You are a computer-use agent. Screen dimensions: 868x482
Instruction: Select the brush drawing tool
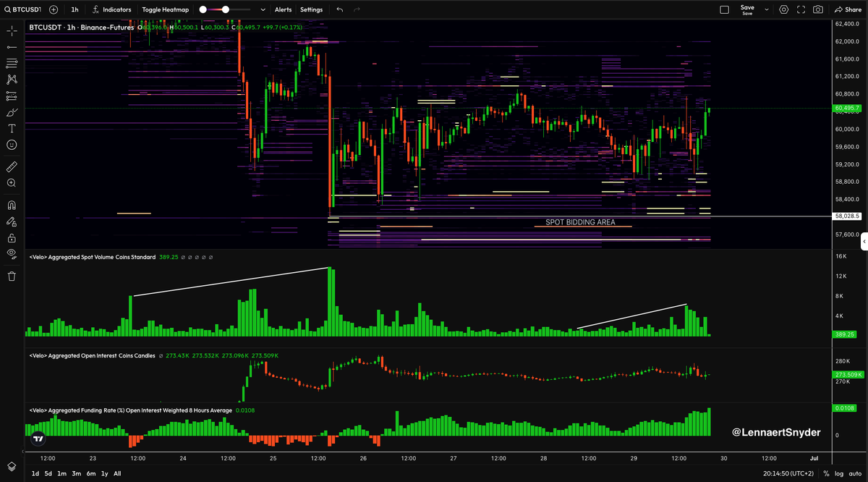[x=12, y=112]
